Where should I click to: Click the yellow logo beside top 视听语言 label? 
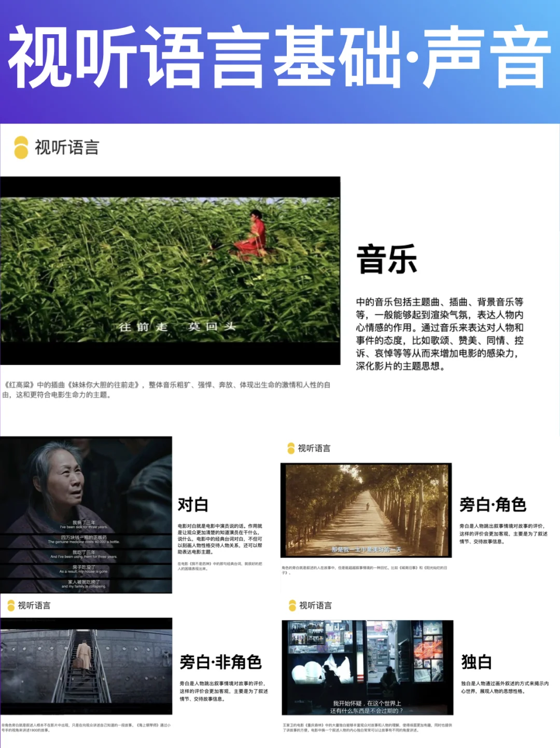[21, 147]
